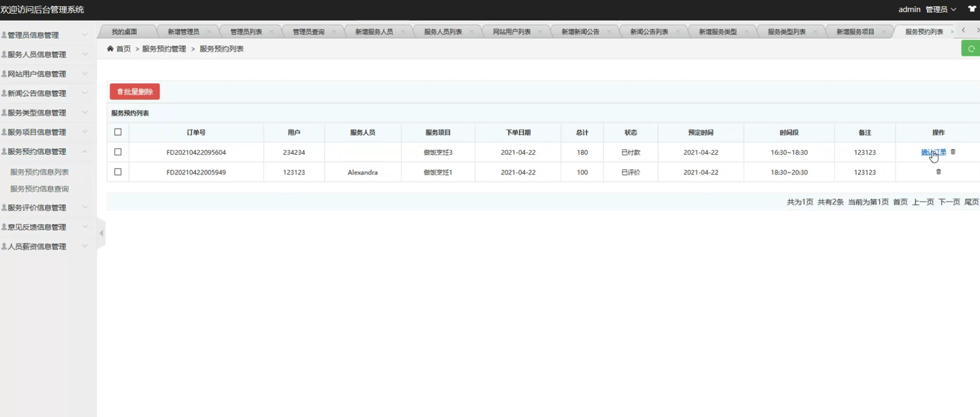Click 确认订单 link for first order
The width and height of the screenshot is (980, 417).
coord(934,152)
